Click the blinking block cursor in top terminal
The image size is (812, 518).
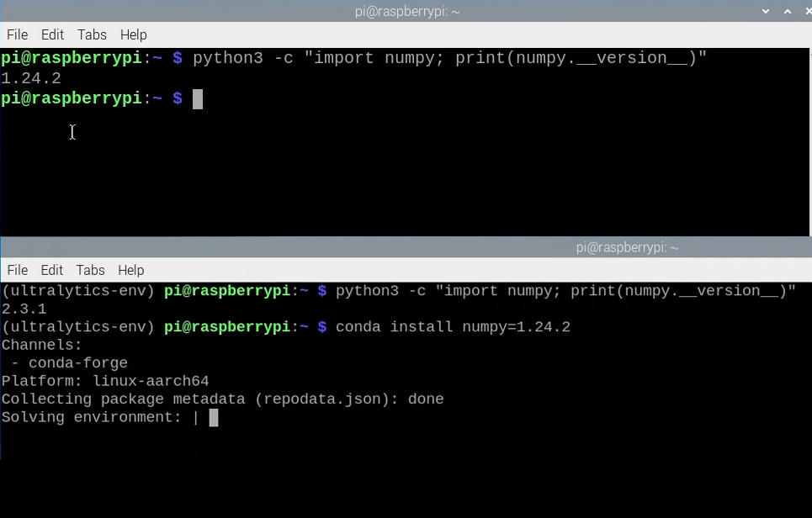point(197,98)
